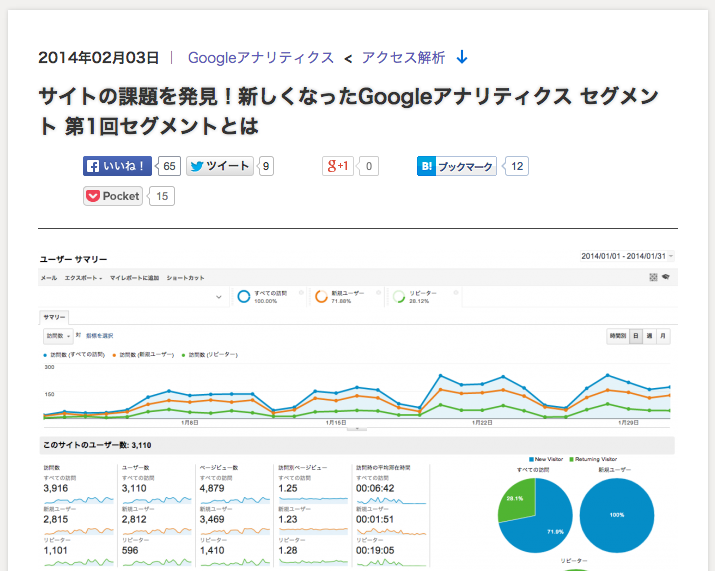Viewport: 715px width, 571px height.
Task: Click the Returning Visitor legend swatch
Action: point(572,459)
